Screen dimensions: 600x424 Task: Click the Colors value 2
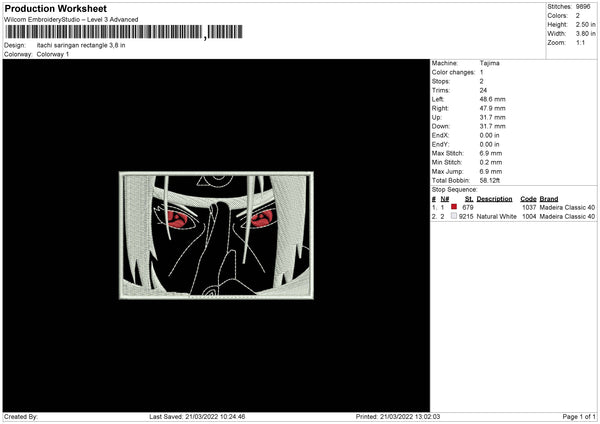pyautogui.click(x=578, y=16)
